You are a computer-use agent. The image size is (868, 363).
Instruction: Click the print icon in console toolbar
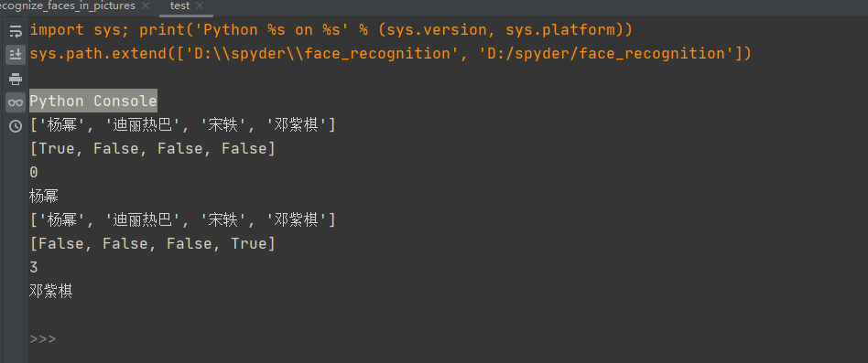click(16, 79)
